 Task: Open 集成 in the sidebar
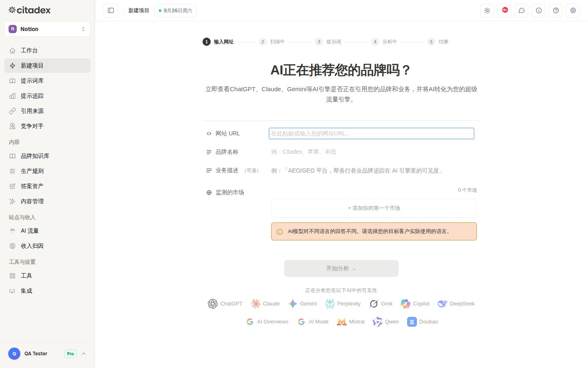[x=47, y=291]
